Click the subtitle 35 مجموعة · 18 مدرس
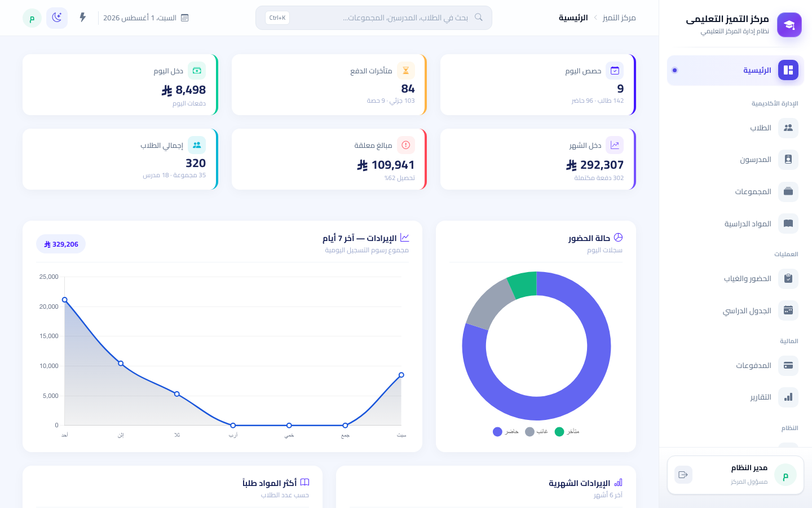The height and width of the screenshot is (508, 812). coord(174,175)
